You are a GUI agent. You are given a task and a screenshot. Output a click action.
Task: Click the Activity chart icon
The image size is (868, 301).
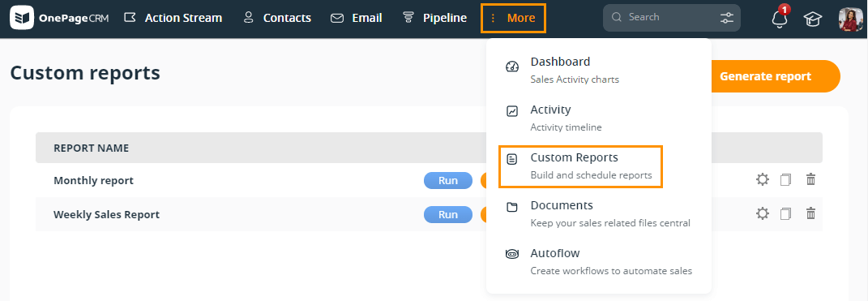pyautogui.click(x=512, y=111)
